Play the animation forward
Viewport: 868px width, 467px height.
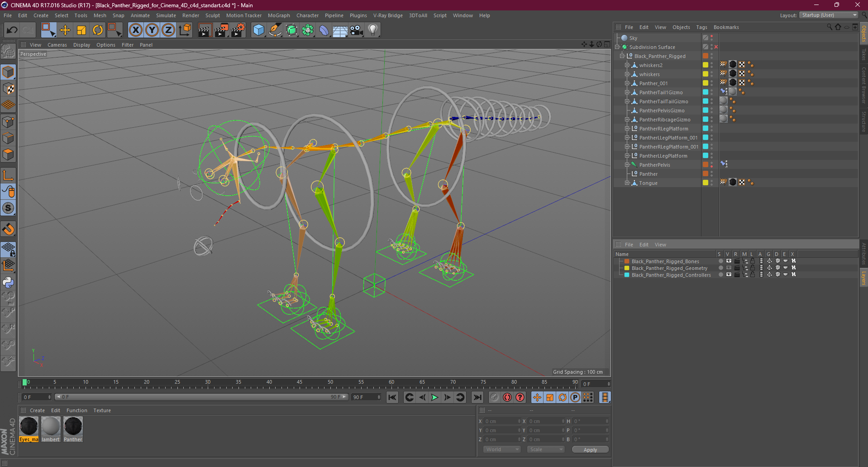tap(434, 397)
